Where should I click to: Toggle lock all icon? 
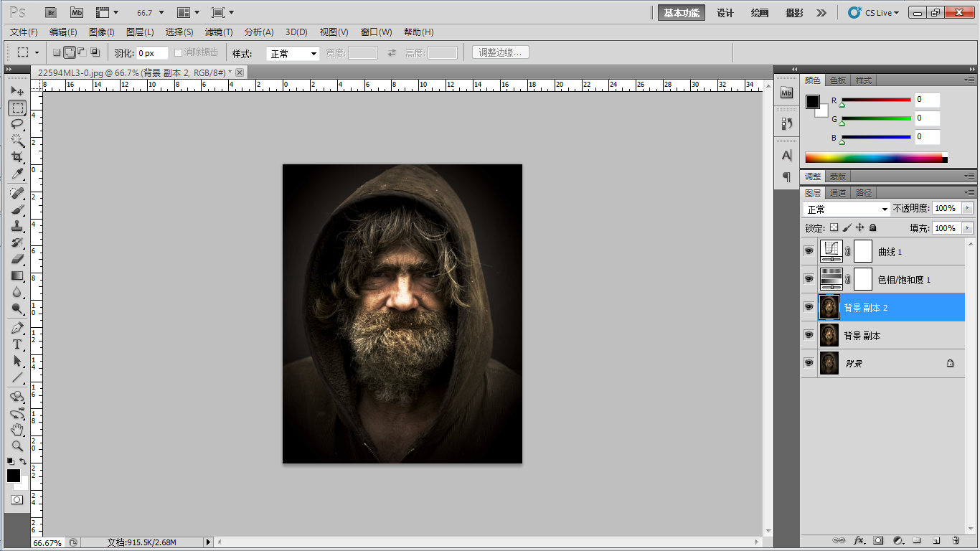872,227
